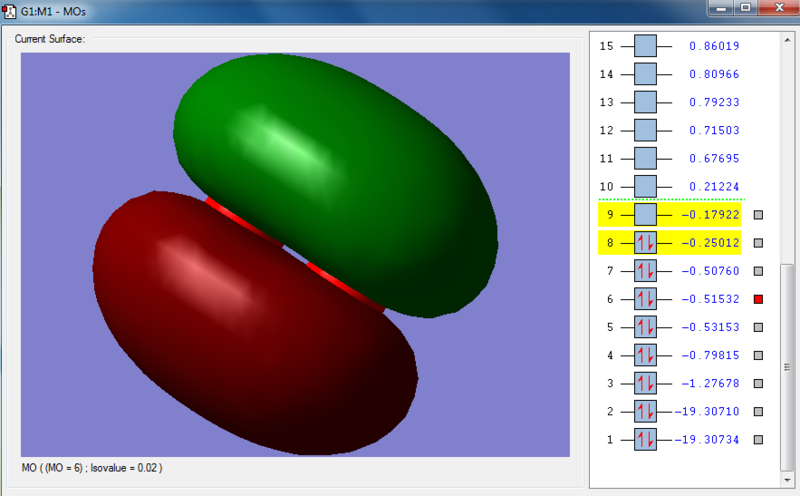Select the paired-electron box of orbital 8

[645, 242]
